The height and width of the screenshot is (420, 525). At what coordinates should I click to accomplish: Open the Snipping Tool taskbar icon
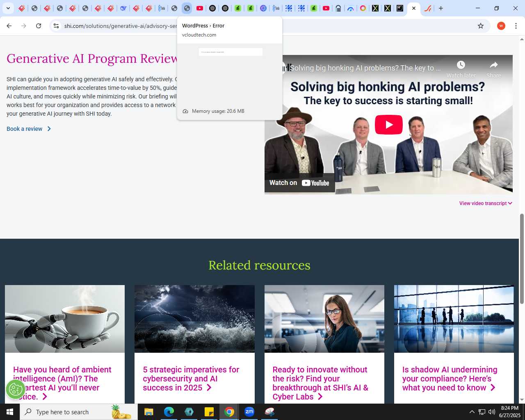269,412
